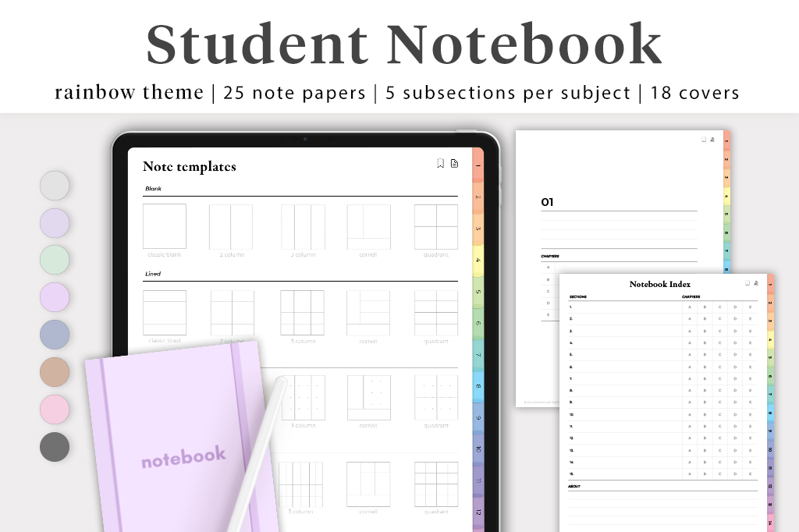
Task: Tap the bookmark icon on Notebook Index page
Action: tap(748, 283)
